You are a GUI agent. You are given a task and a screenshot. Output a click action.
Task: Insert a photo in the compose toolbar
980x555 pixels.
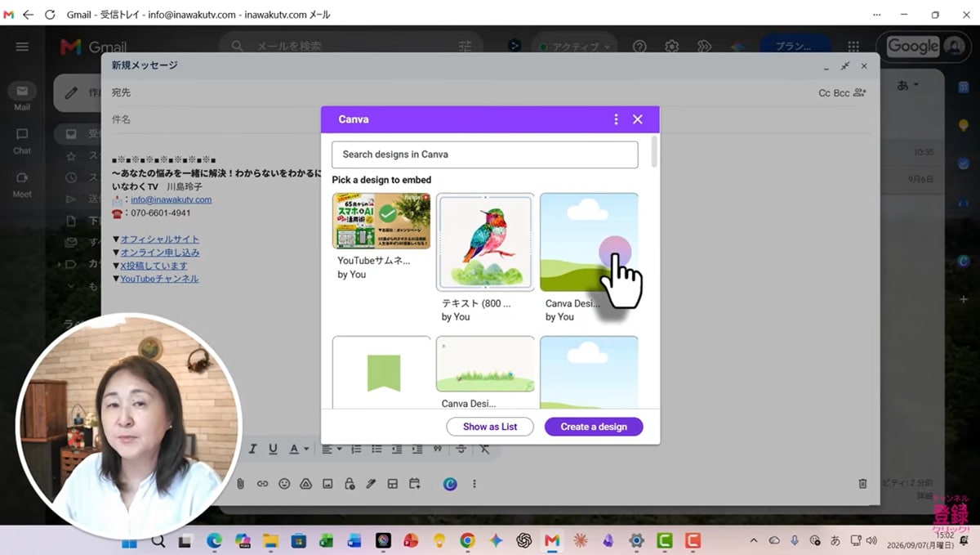coord(327,484)
